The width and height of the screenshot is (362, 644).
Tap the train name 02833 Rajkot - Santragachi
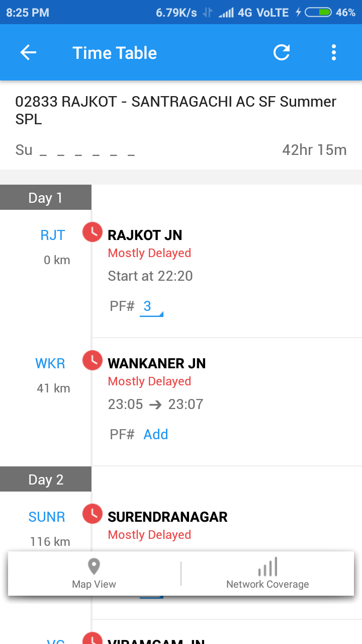(x=175, y=110)
